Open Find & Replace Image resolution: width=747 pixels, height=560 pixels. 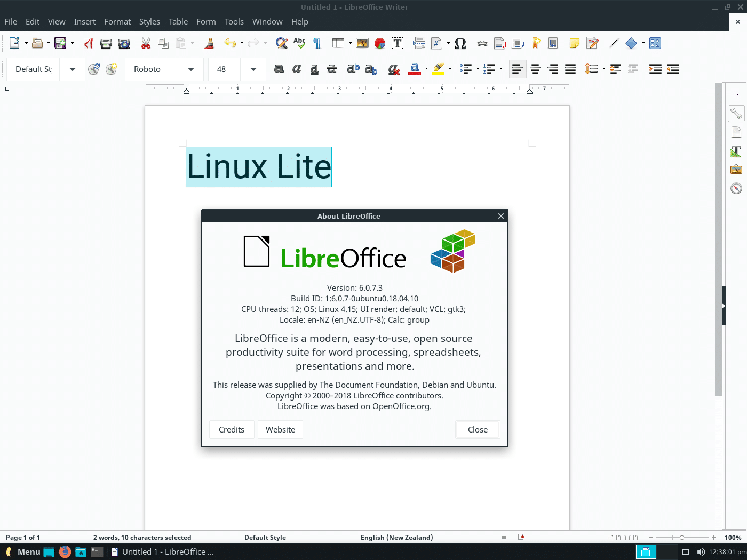click(282, 43)
